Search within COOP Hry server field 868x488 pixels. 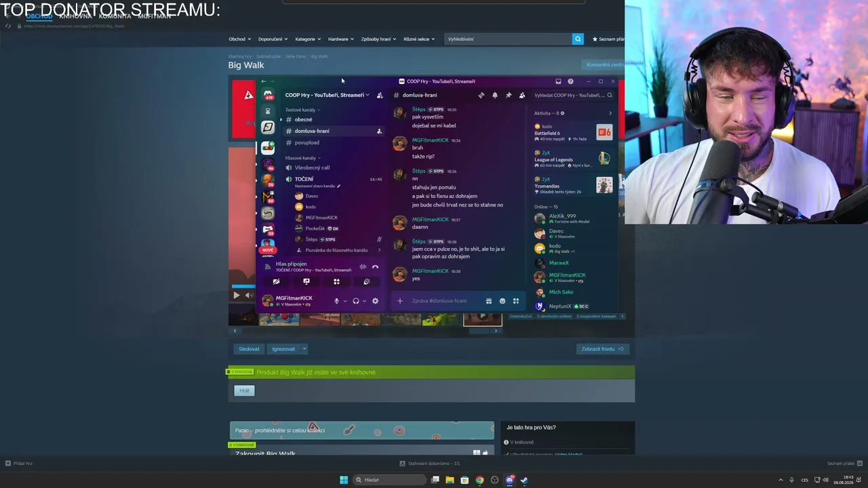point(573,95)
